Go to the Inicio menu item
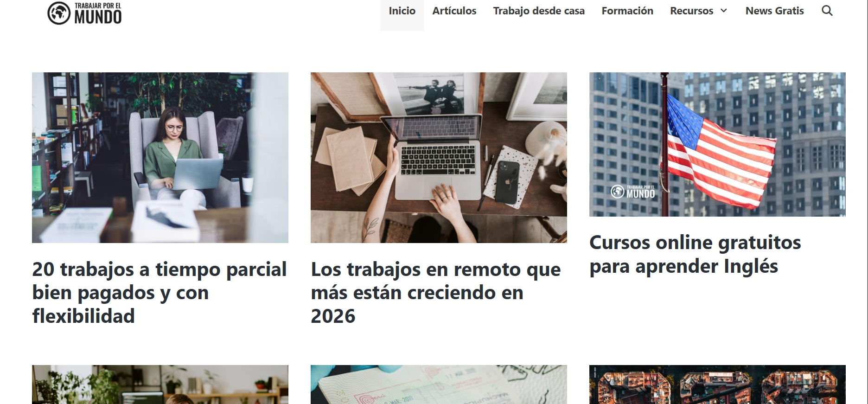The image size is (868, 404). [402, 11]
